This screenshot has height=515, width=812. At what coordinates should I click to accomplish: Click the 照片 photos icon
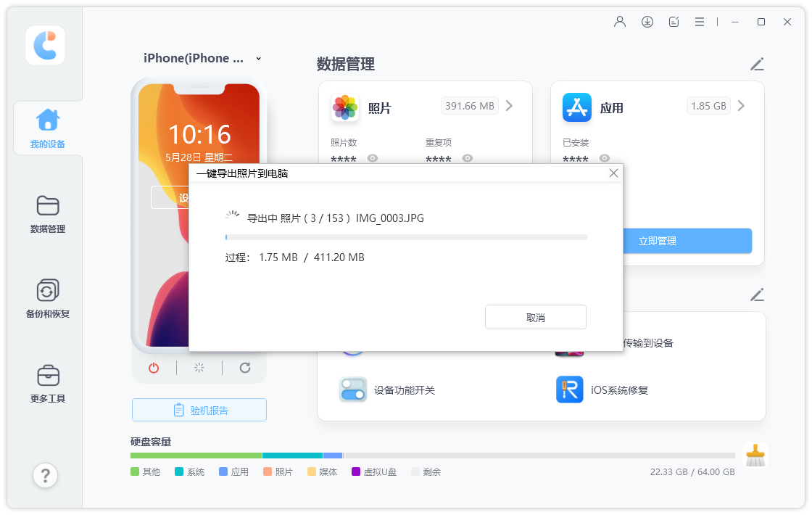tap(344, 107)
